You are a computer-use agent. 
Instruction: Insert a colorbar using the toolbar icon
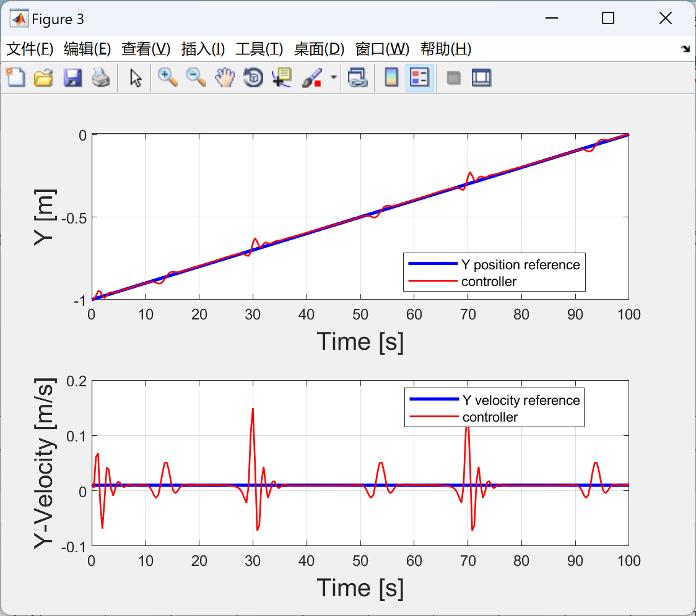pos(391,78)
